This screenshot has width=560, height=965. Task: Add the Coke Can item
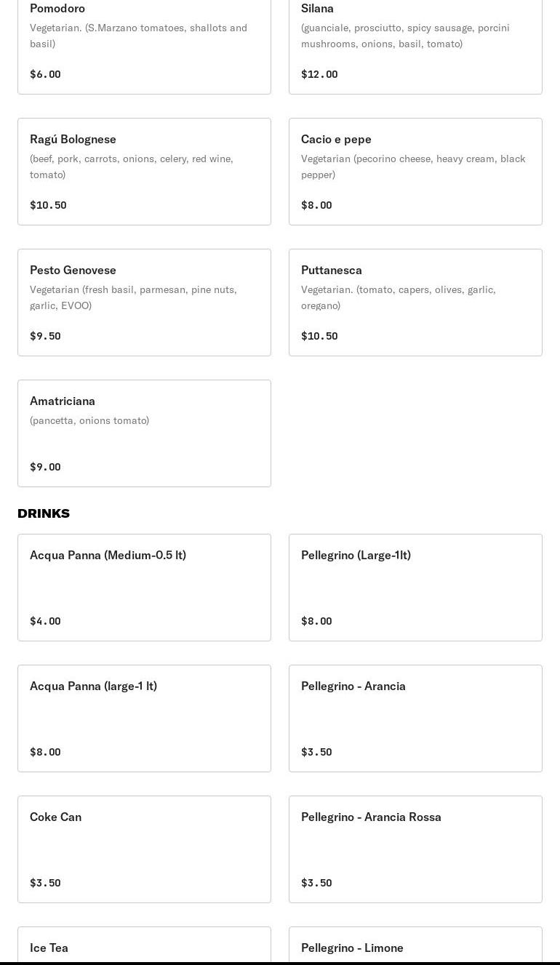pos(144,849)
